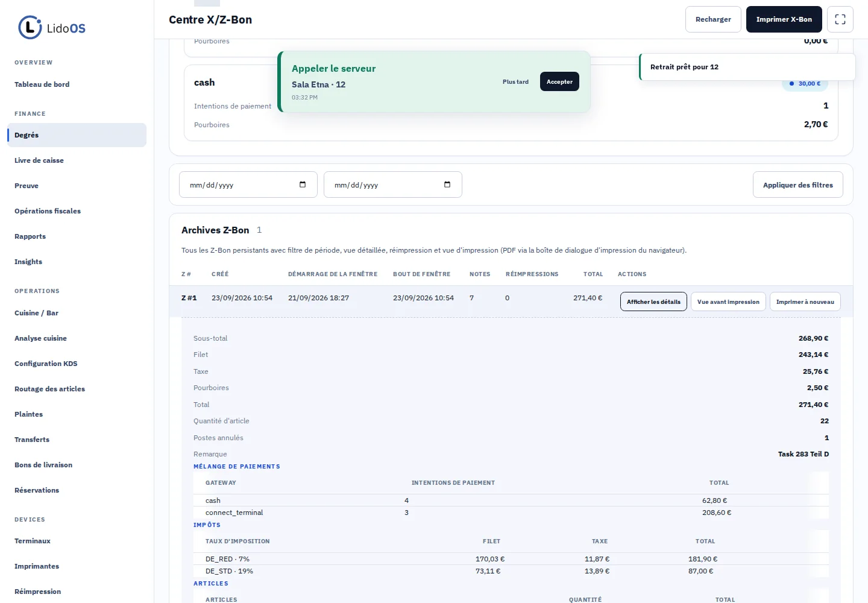Screen dimensions: 868x603
Task: Open Vue avant impression for Z #1
Action: 728,301
